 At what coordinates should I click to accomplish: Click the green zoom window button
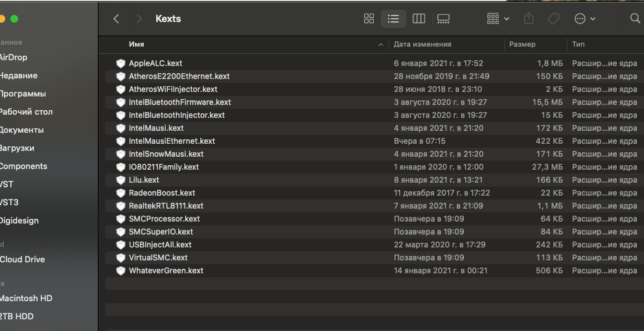pos(14,19)
